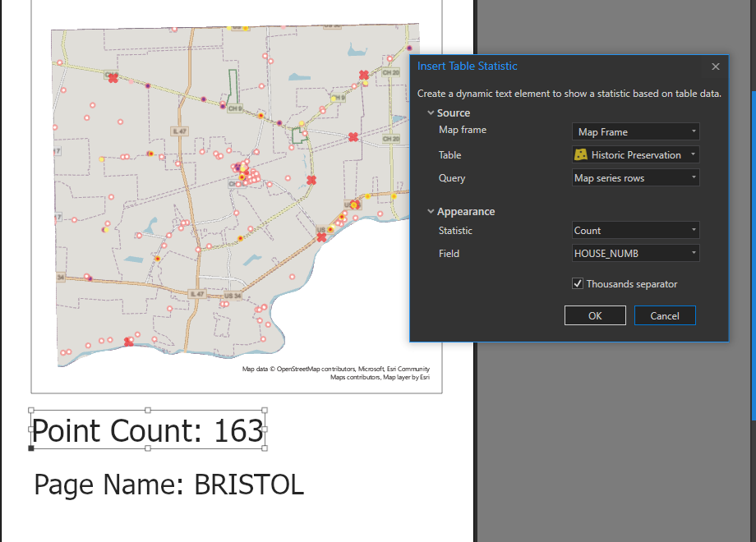
Task: Click bottom-right handle of Point Count box
Action: pyautogui.click(x=265, y=448)
